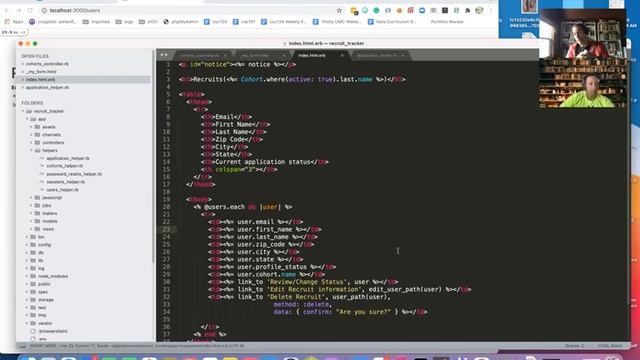The image size is (640, 360).
Task: Select application_helper.rb in Open Files
Action: [47, 87]
